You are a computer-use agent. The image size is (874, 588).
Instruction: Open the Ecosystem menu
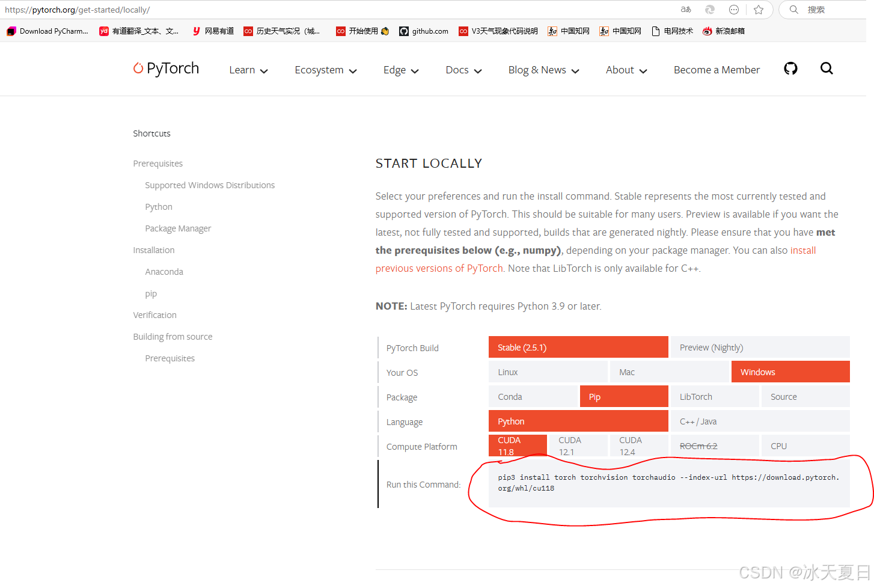[x=325, y=70]
